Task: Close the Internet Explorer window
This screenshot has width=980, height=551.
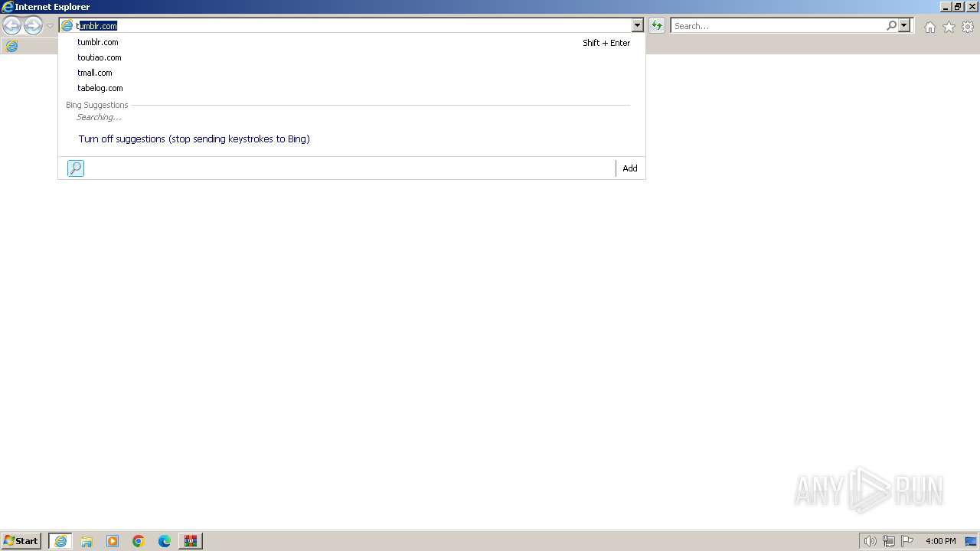Action: point(972,7)
